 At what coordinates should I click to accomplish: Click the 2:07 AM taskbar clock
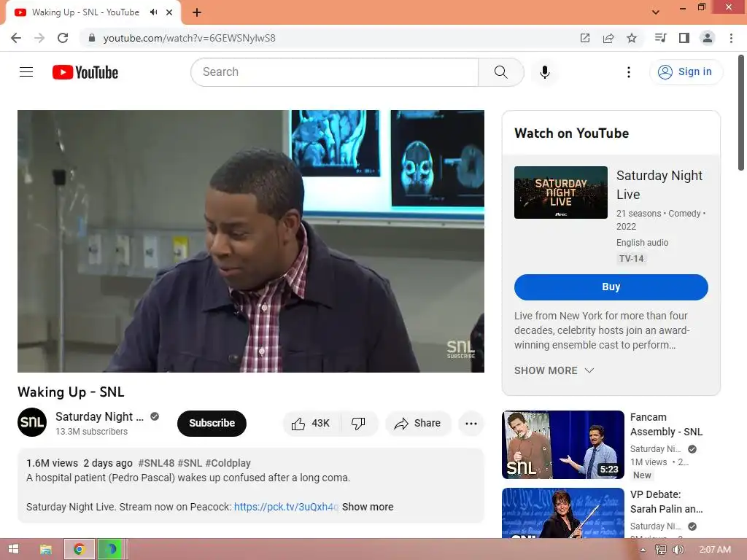(x=715, y=550)
